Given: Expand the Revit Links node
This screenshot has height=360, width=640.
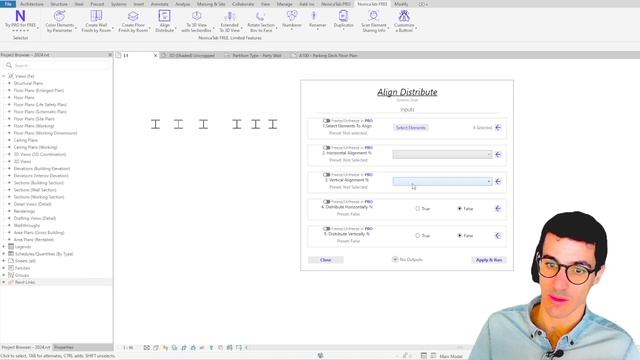Looking at the screenshot, I should pos(4,282).
